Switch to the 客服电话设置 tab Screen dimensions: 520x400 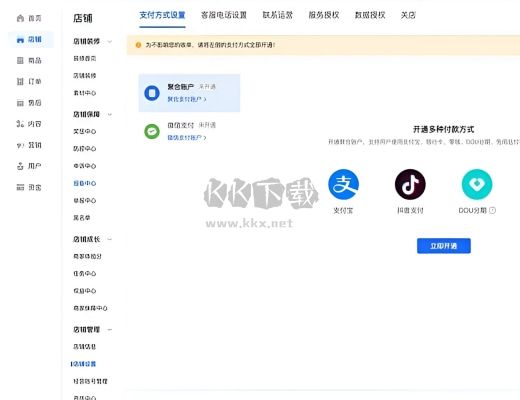224,15
